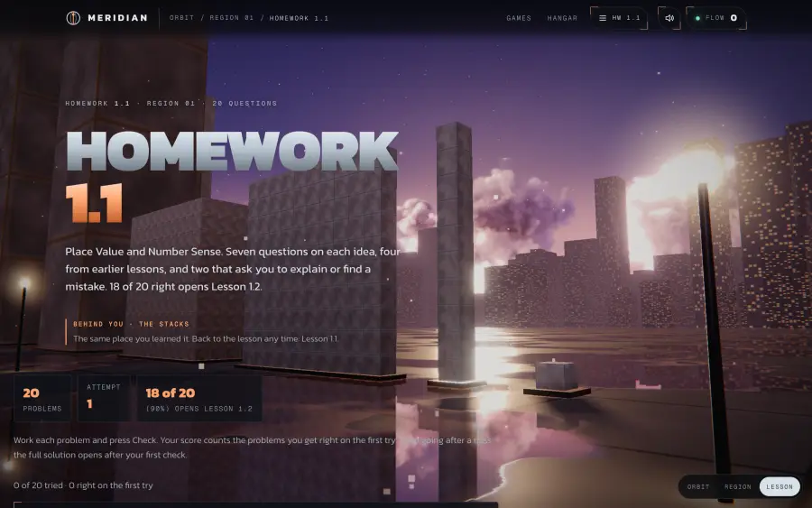
Task: Select the ORBIT view tab
Action: click(698, 486)
